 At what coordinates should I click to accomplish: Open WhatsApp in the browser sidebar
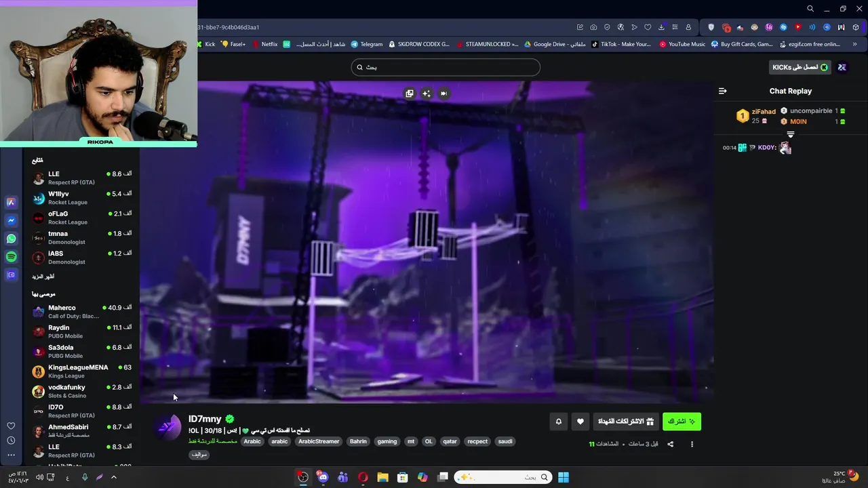[x=11, y=239]
